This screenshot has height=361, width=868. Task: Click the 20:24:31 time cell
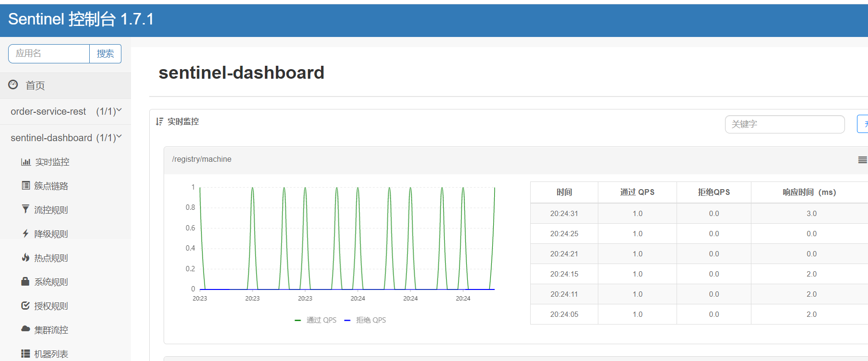(x=564, y=214)
